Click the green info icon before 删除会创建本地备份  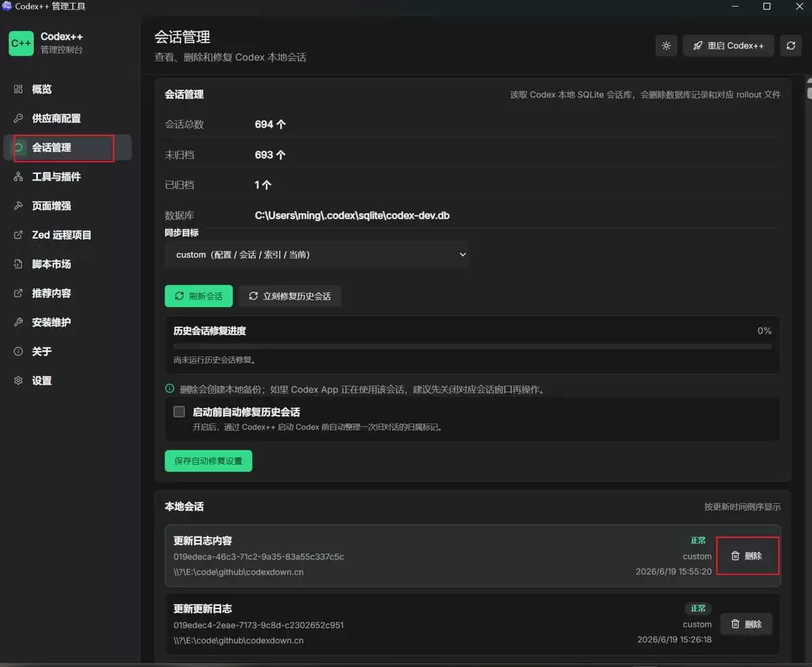click(x=170, y=389)
